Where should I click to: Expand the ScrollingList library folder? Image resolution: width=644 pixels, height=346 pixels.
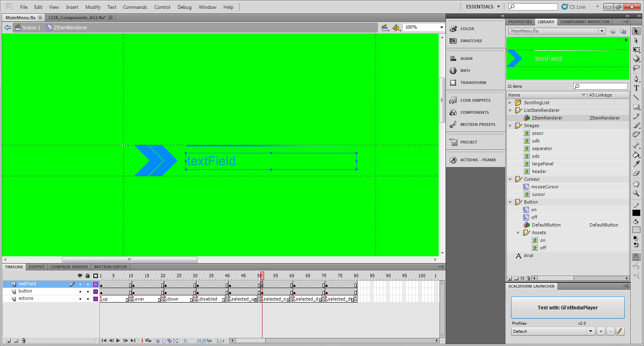tap(510, 103)
